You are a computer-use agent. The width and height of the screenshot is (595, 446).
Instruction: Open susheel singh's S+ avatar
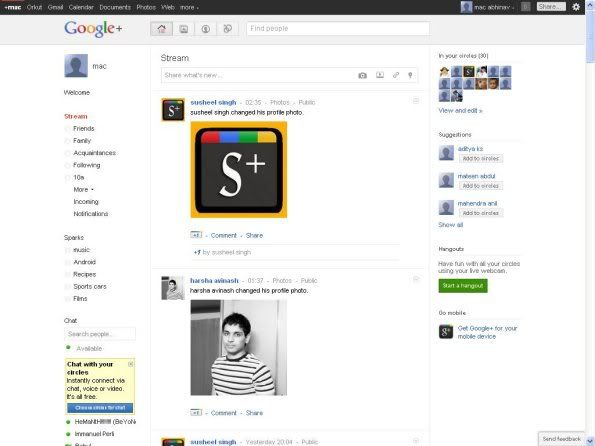coord(173,110)
